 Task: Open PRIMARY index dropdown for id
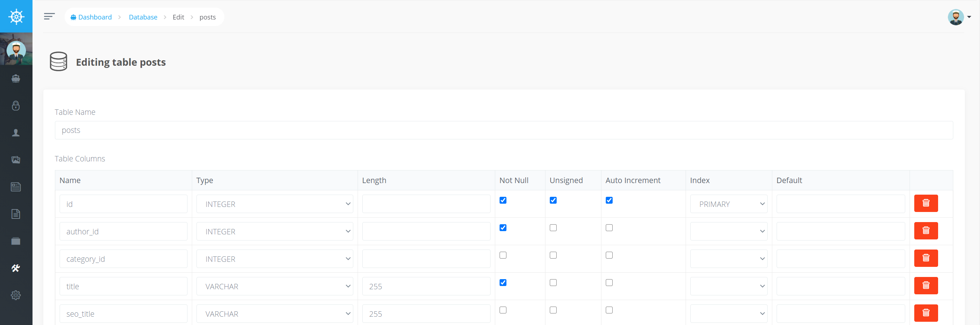[729, 204]
